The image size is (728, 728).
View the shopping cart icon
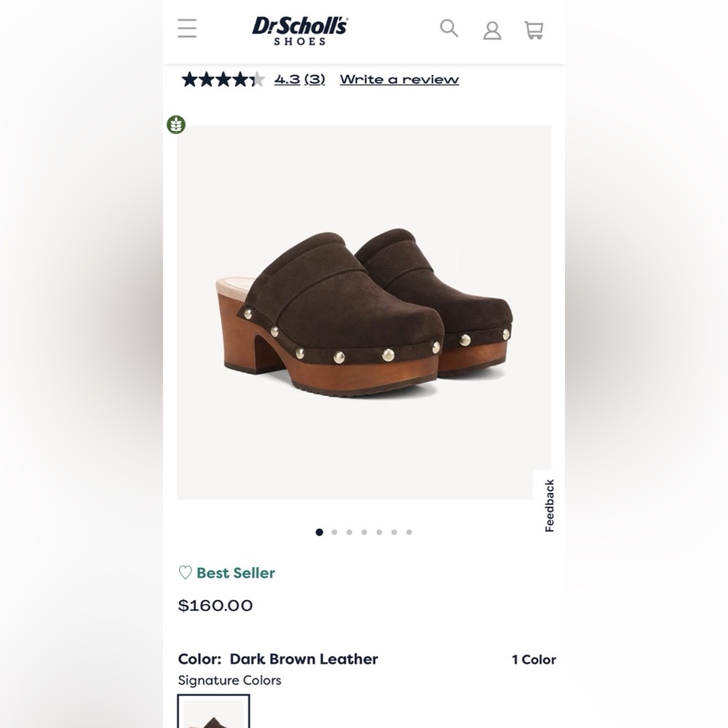(x=535, y=29)
